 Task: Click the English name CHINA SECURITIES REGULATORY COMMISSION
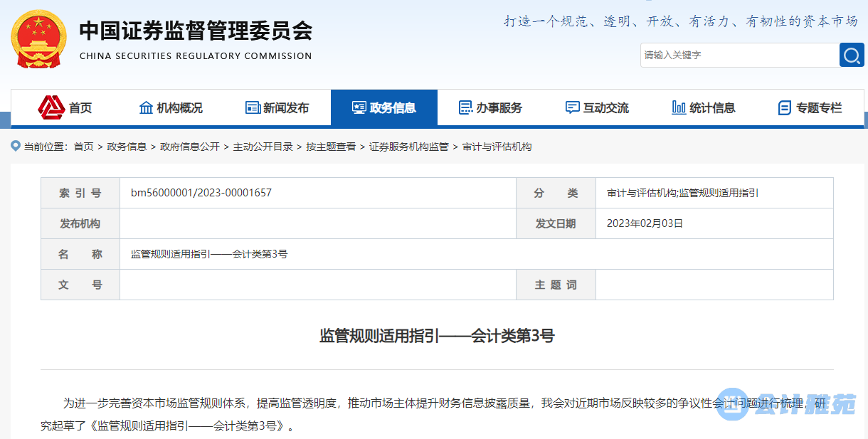click(x=196, y=55)
